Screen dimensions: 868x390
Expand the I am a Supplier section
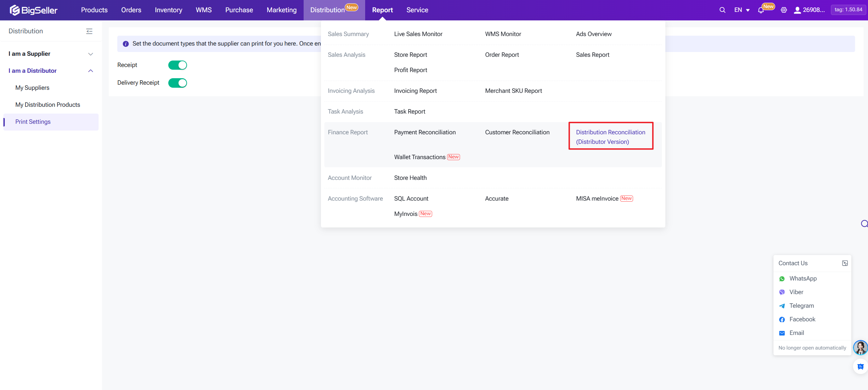click(90, 54)
